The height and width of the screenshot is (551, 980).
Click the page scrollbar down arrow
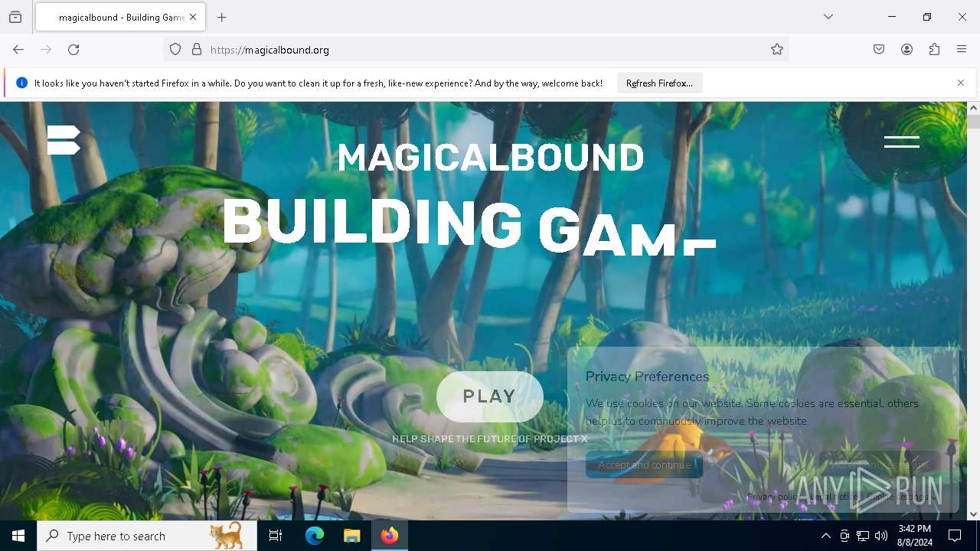(x=973, y=514)
